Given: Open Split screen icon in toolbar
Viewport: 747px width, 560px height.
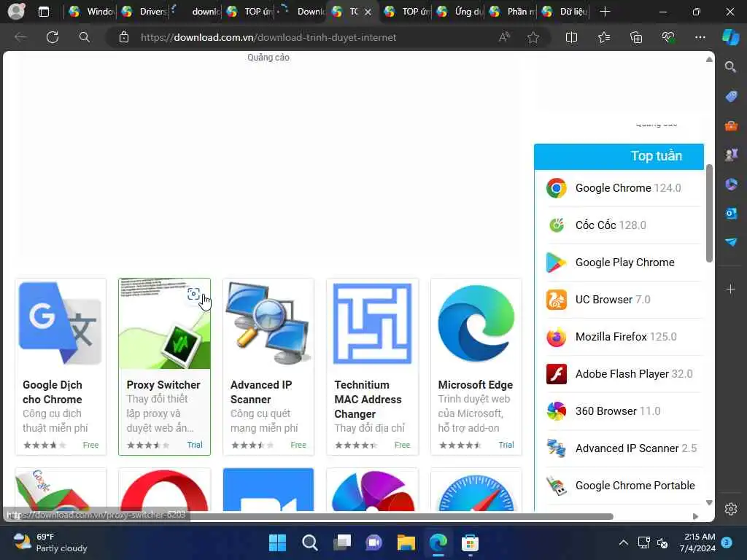Looking at the screenshot, I should pyautogui.click(x=571, y=37).
